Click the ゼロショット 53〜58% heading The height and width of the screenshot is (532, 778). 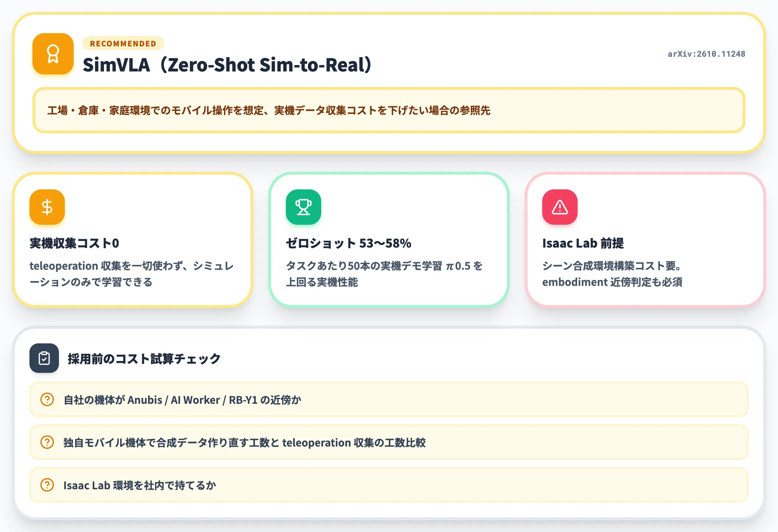[348, 243]
